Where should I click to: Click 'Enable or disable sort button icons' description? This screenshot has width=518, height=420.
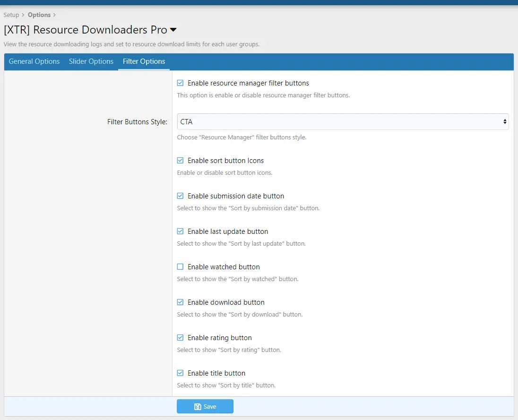click(224, 173)
